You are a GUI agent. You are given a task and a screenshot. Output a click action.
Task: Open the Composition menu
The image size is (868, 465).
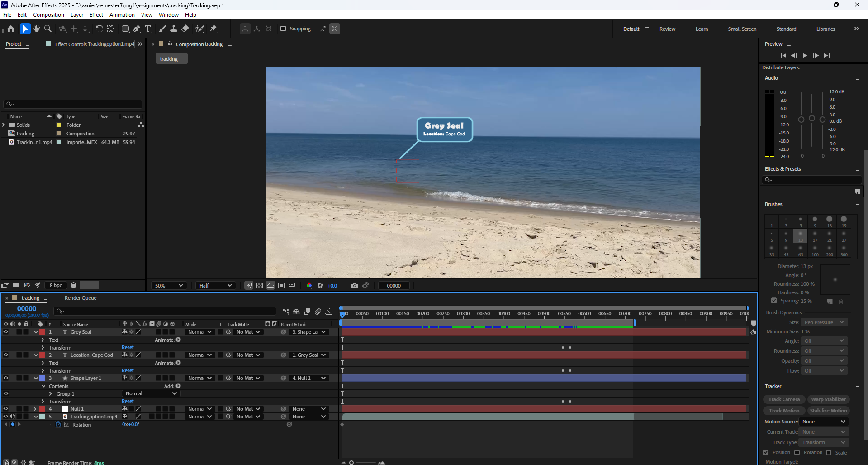click(48, 14)
